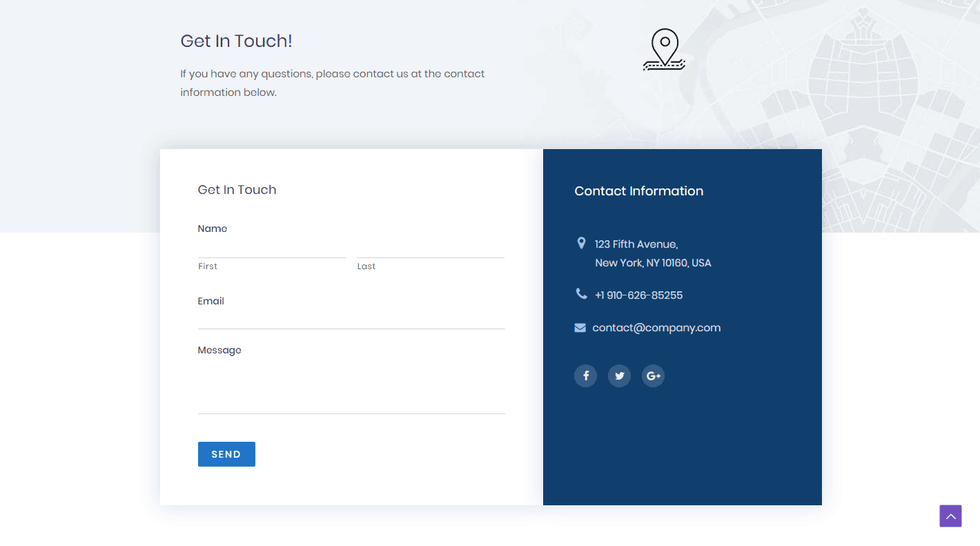Click the phone handset icon
Screen dimensions: 980x546
point(581,294)
